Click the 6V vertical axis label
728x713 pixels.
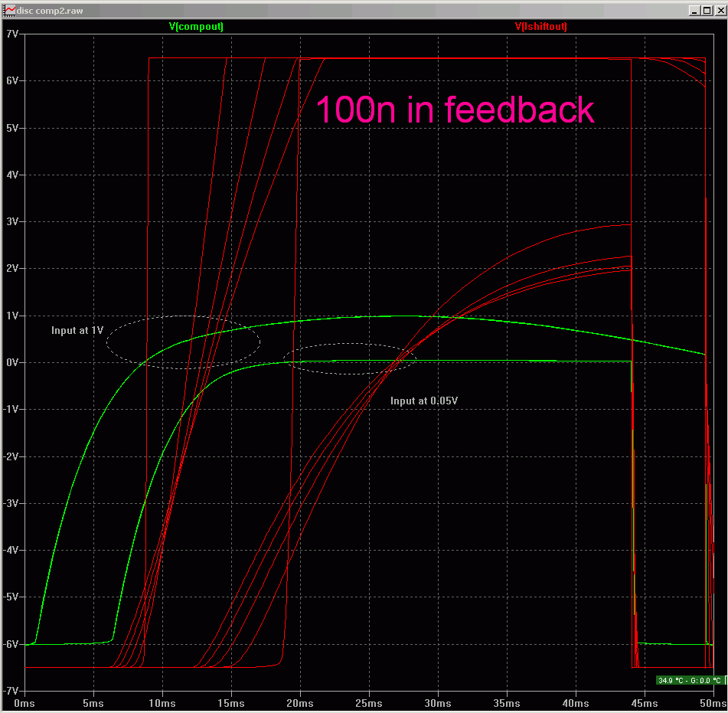[12, 81]
